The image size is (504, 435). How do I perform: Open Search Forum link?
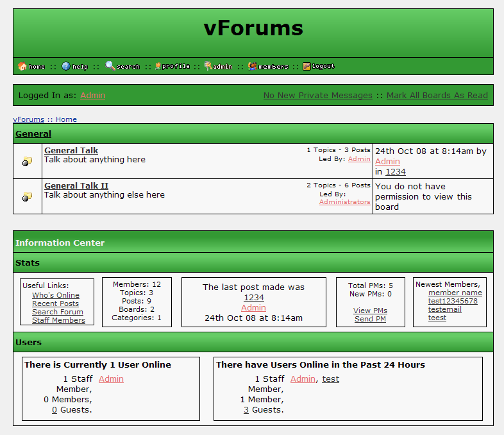pyautogui.click(x=58, y=312)
